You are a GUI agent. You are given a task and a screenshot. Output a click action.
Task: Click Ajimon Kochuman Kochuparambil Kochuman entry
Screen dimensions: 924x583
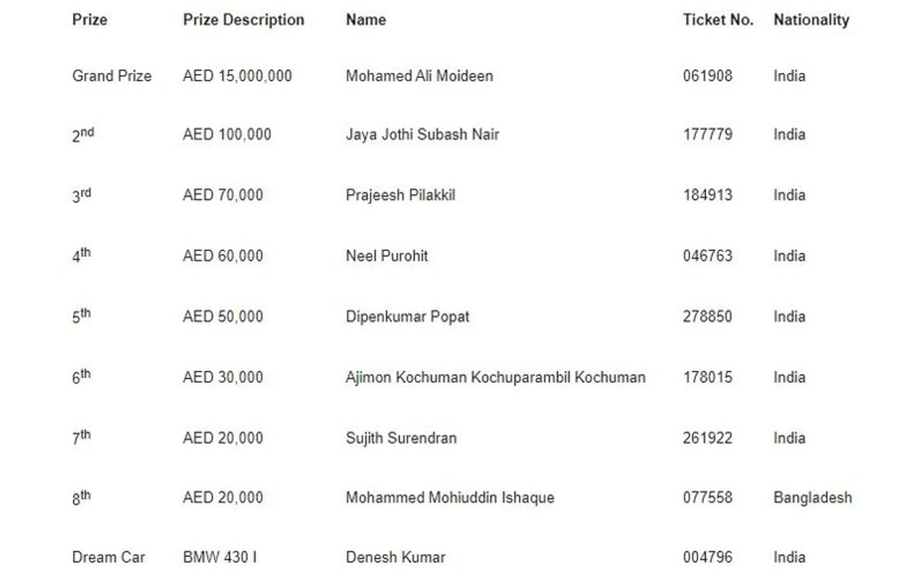495,377
